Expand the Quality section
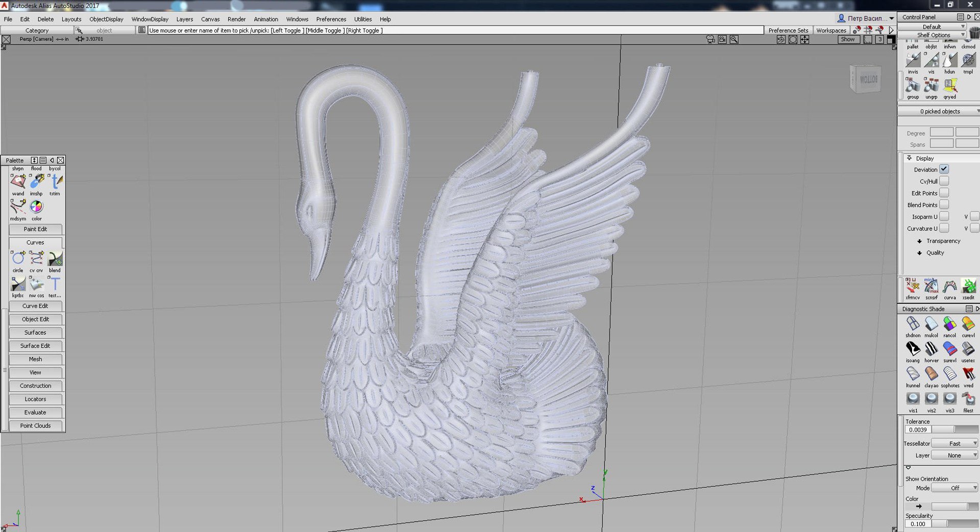Screen dimensions: 980x532 [x=920, y=252]
